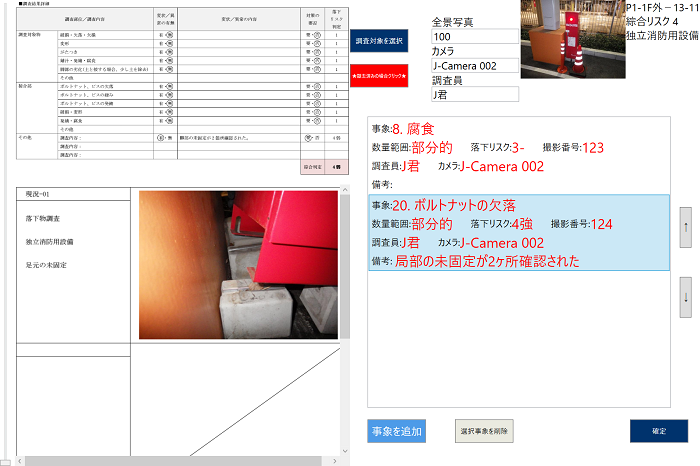
Task: Confirm with the 確定 button
Action: pyautogui.click(x=659, y=431)
